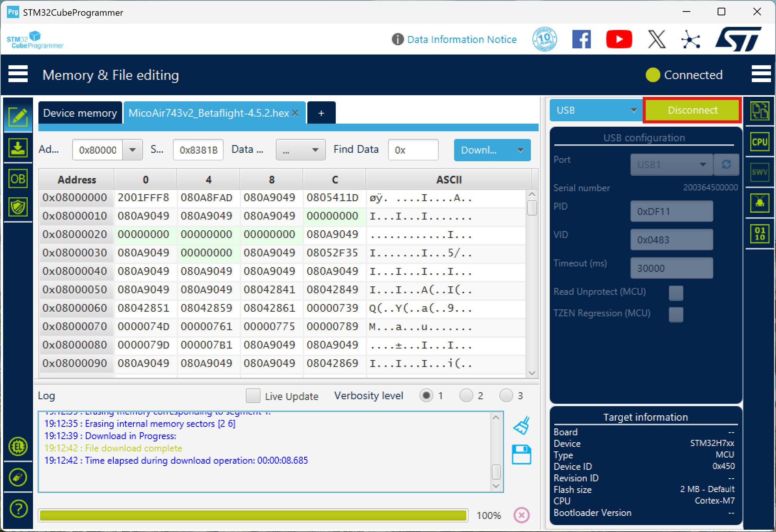Image resolution: width=776 pixels, height=532 pixels.
Task: Open the Data Information Notice link
Action: (x=461, y=40)
